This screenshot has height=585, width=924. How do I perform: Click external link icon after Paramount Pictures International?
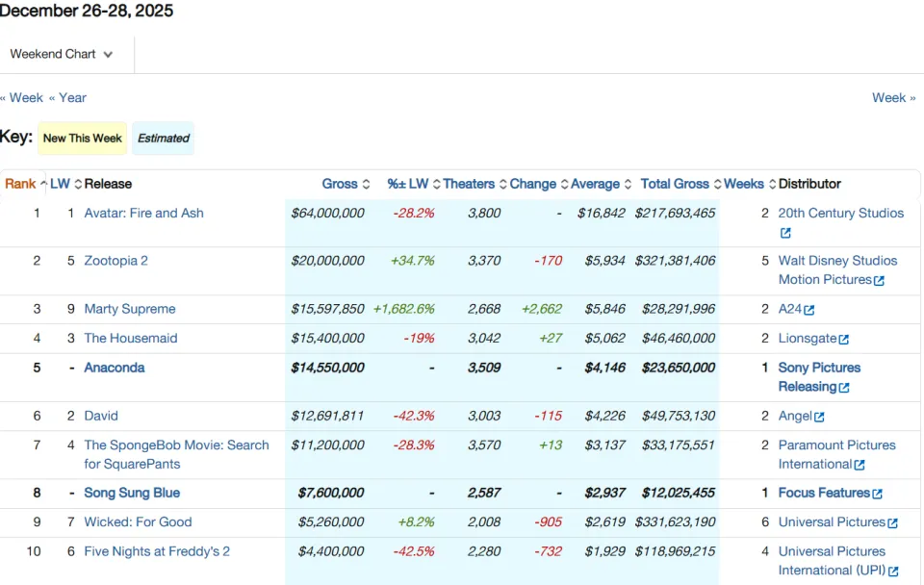tap(860, 465)
